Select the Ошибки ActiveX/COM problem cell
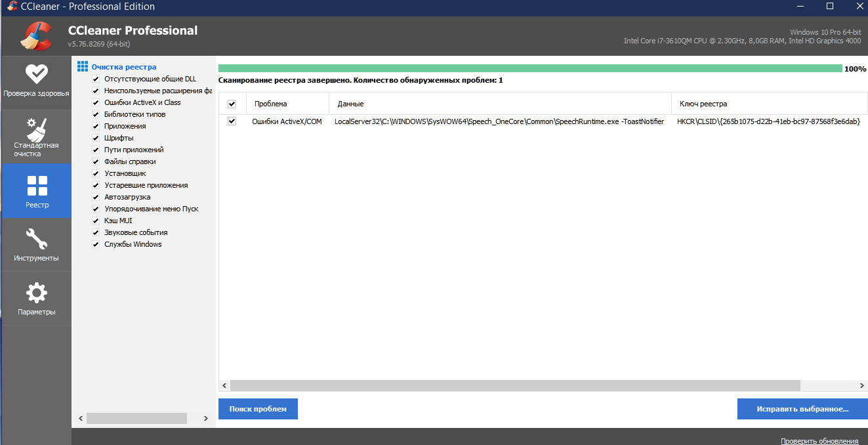868x445 pixels. (x=287, y=121)
